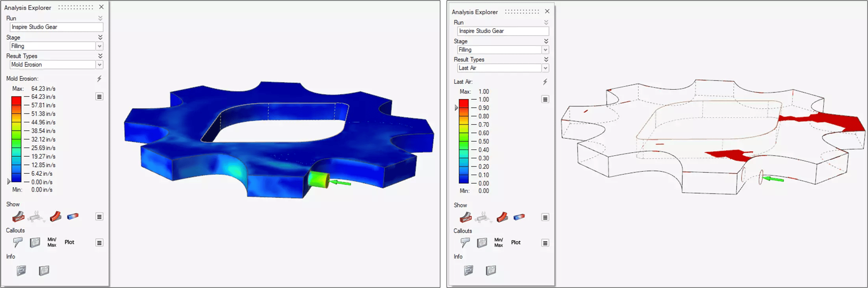The width and height of the screenshot is (868, 288).
Task: Click dotted drag handle of Last Air panel
Action: tap(522, 12)
